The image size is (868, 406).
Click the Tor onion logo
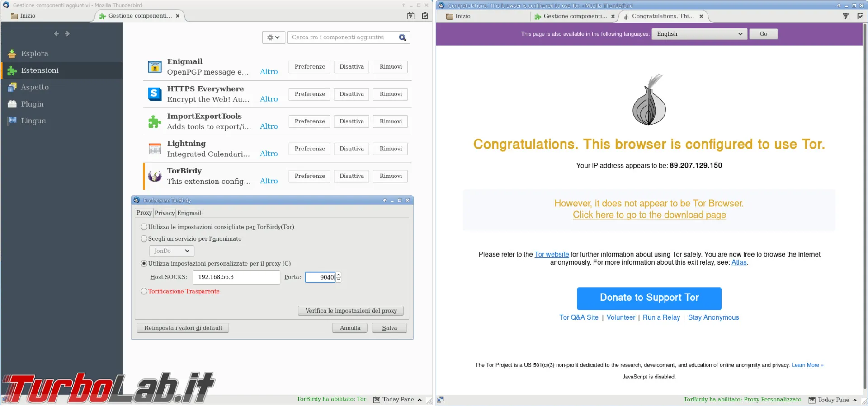coord(649,100)
